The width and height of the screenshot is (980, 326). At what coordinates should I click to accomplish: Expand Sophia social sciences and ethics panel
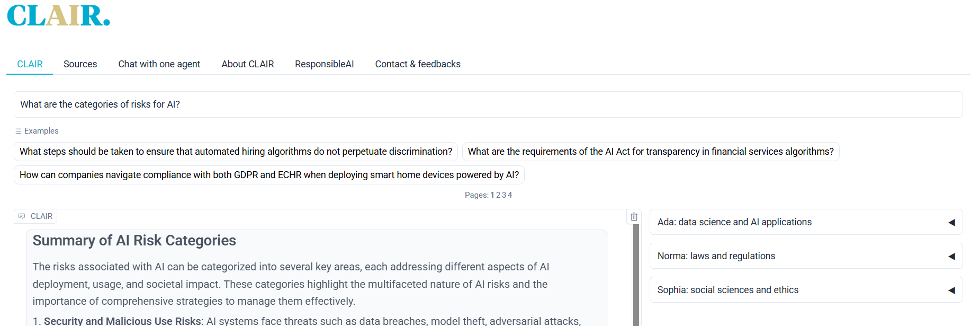click(806, 290)
